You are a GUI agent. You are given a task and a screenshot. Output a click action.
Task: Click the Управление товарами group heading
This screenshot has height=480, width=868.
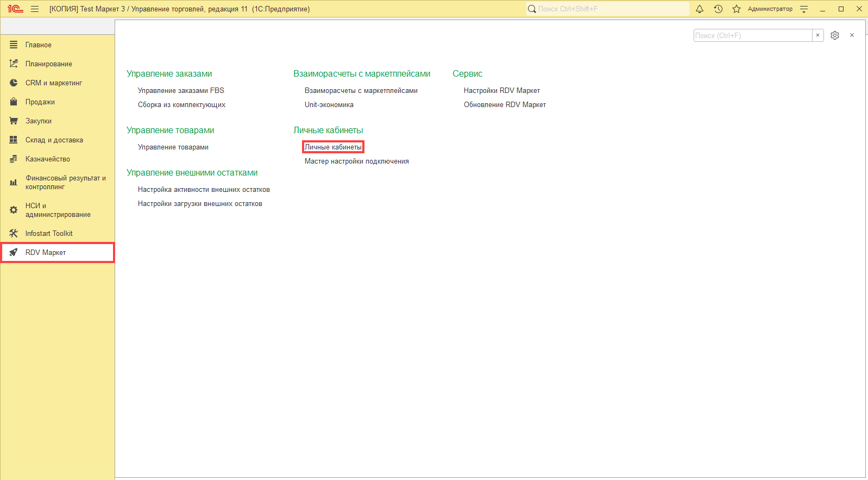click(171, 130)
